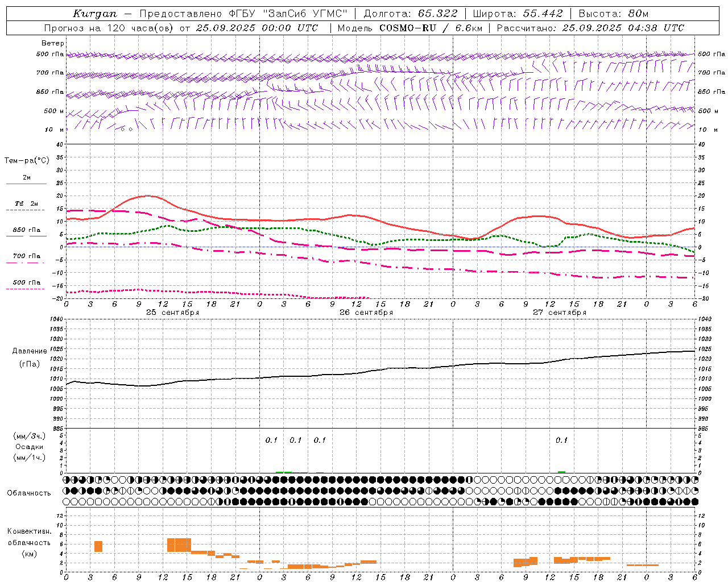Click the "(гПа)" unit under Давление

[29, 364]
